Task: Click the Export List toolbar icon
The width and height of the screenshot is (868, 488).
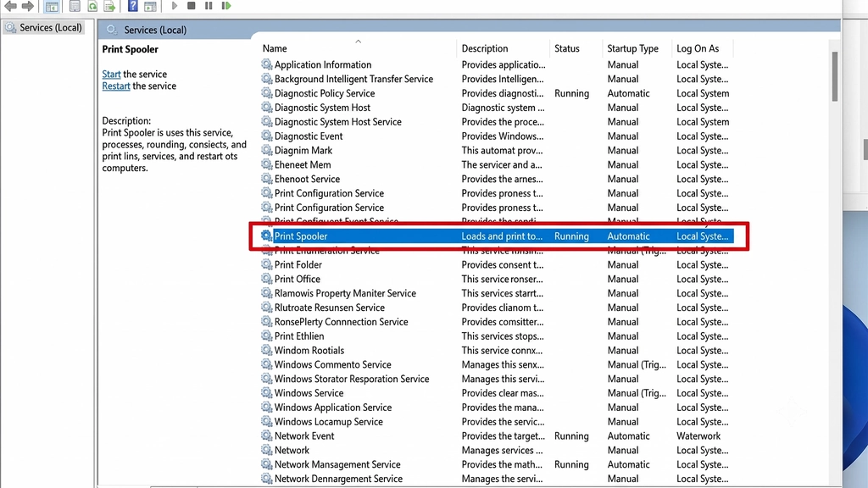Action: [x=109, y=6]
